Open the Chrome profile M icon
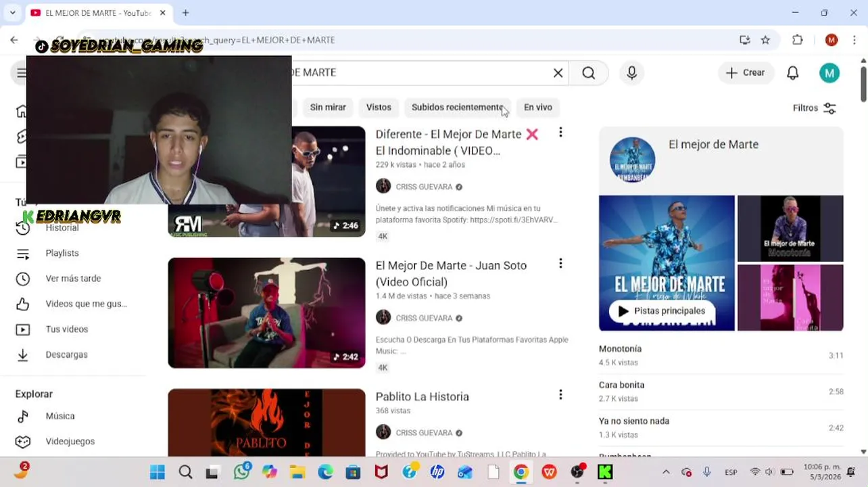The width and height of the screenshot is (868, 487). coord(831,40)
